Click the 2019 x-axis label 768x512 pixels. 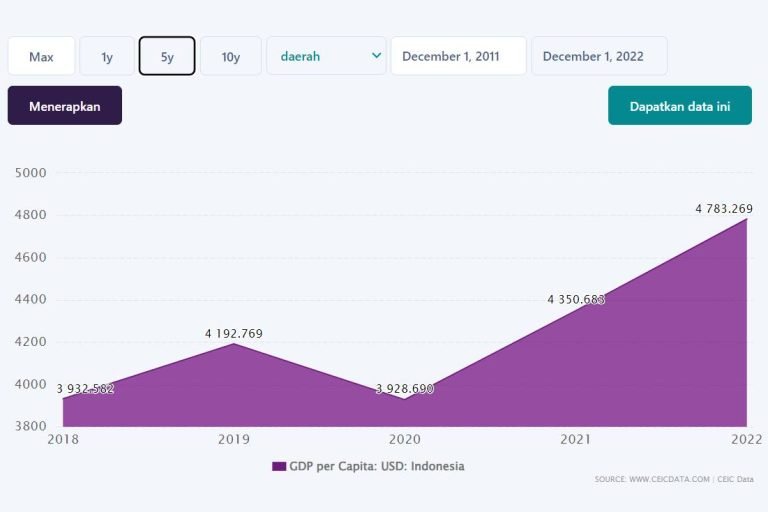click(234, 439)
